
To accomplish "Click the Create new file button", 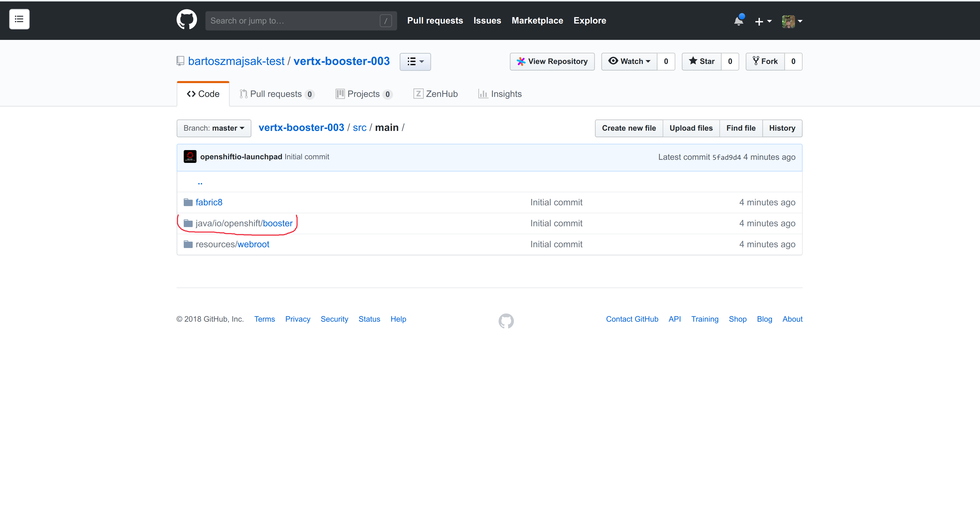I will (x=628, y=128).
